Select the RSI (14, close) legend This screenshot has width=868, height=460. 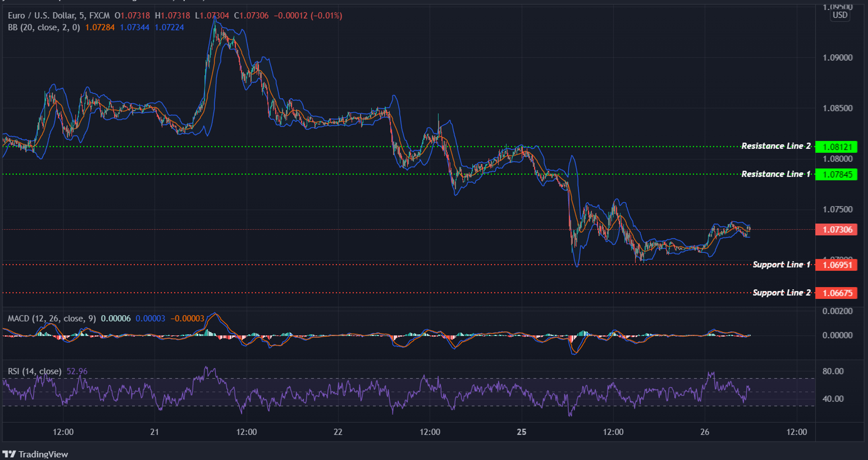(34, 372)
